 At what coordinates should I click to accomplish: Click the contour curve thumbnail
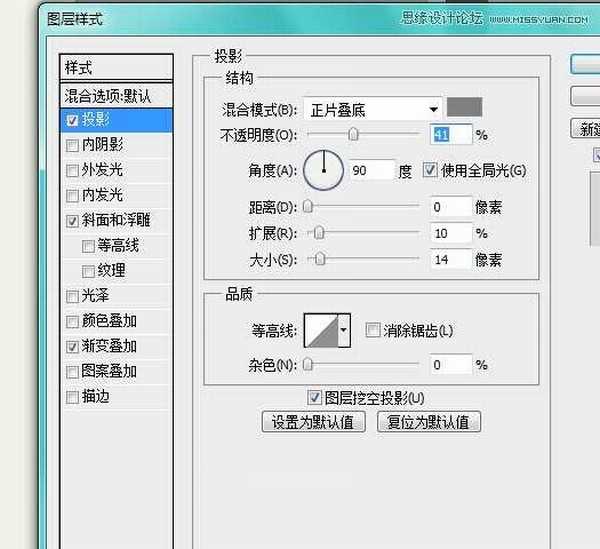(321, 330)
